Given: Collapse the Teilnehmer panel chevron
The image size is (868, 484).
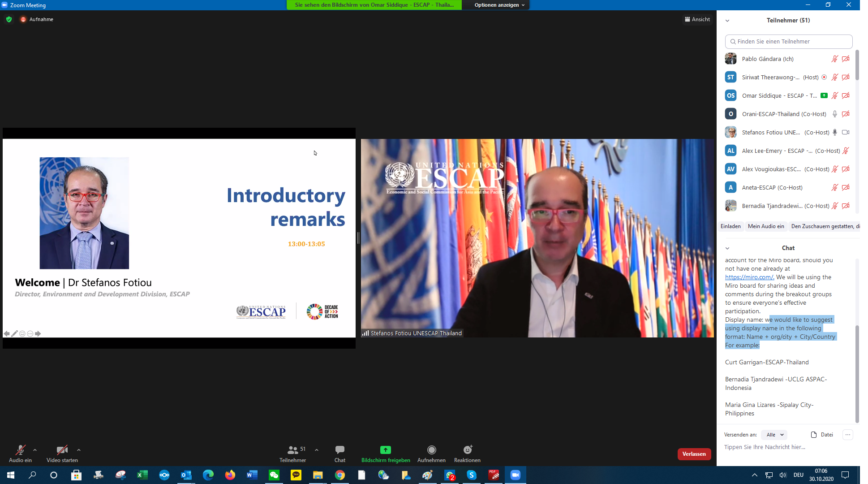Looking at the screenshot, I should pyautogui.click(x=727, y=21).
